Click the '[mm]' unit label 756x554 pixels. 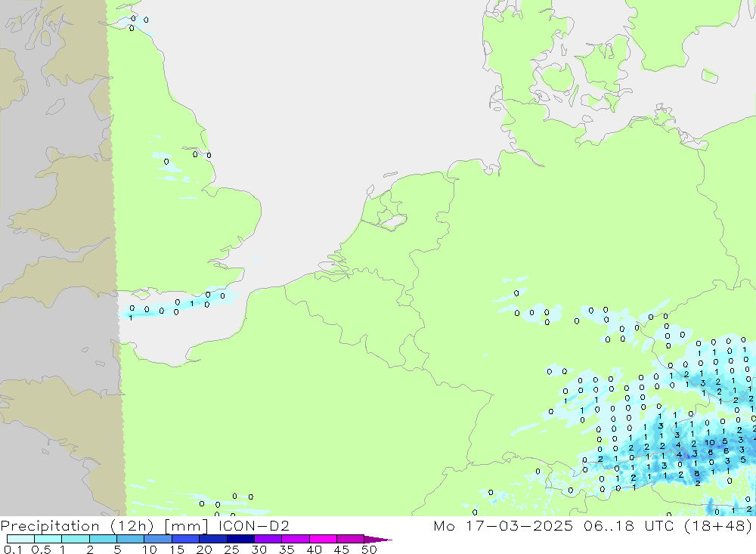tap(187, 526)
